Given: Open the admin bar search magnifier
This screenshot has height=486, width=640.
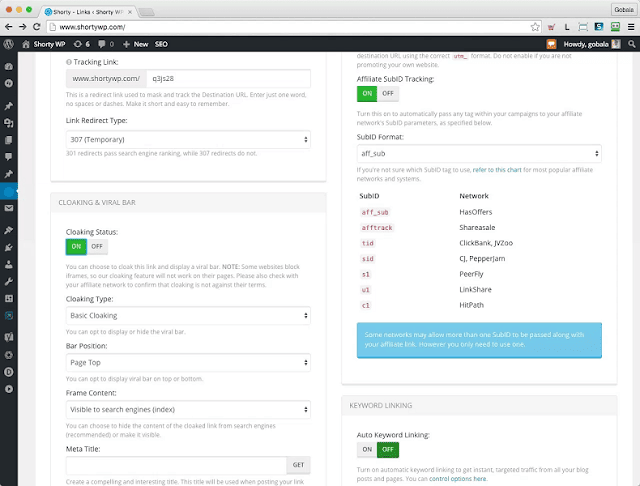Looking at the screenshot, I should pos(631,44).
